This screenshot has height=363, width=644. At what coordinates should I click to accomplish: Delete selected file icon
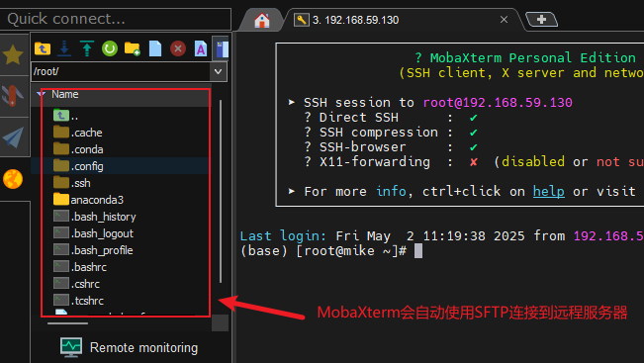coord(178,48)
